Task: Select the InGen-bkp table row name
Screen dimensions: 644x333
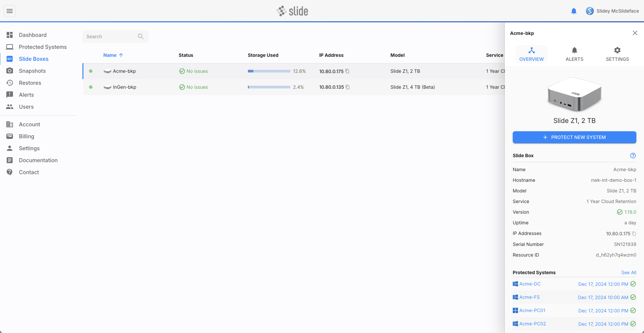Action: pyautogui.click(x=124, y=87)
